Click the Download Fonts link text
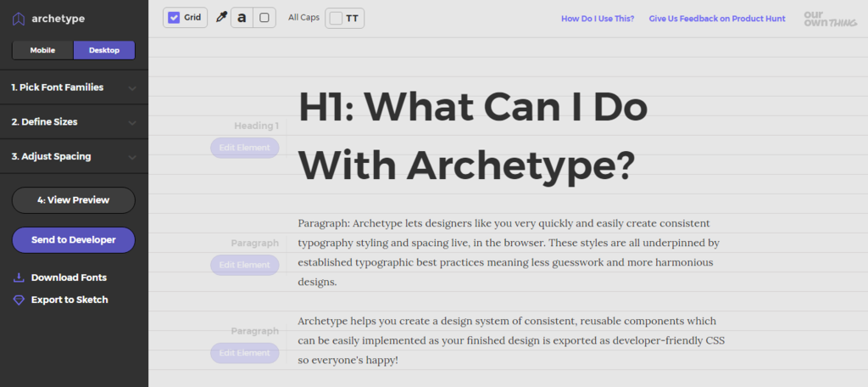Viewport: 868px width, 387px height. click(70, 278)
